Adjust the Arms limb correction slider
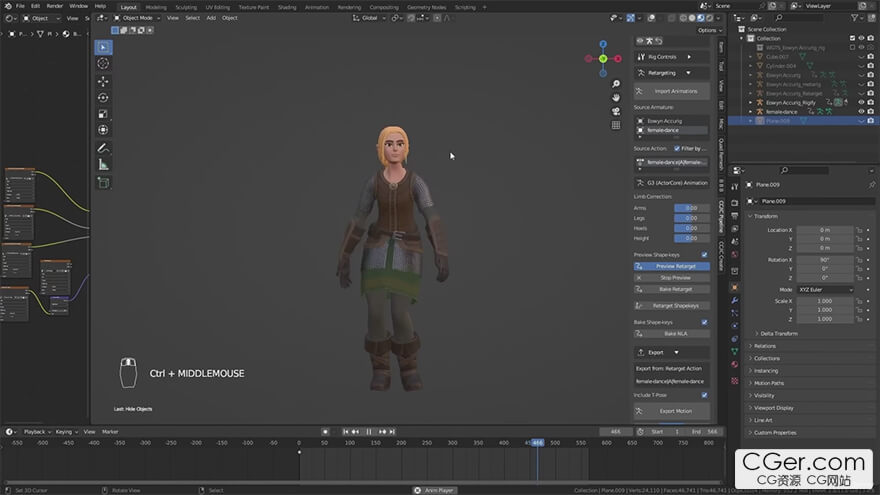 tap(692, 208)
